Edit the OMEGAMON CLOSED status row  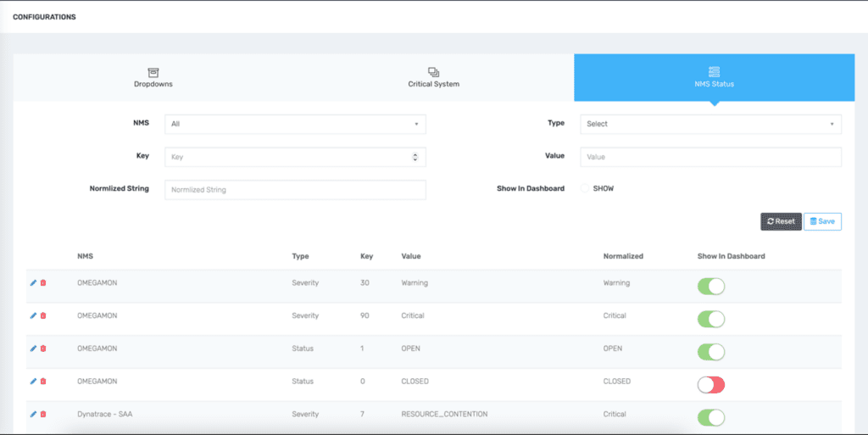point(33,382)
